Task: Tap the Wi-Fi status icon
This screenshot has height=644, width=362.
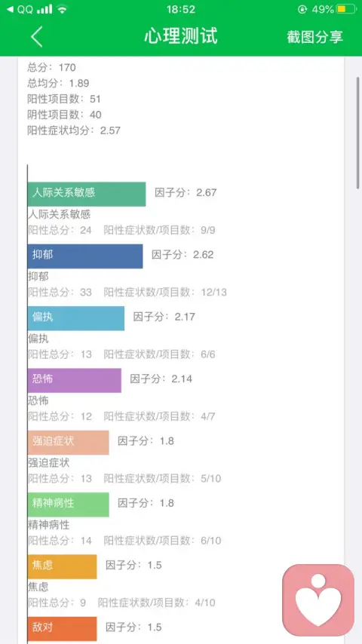Action: [x=63, y=9]
